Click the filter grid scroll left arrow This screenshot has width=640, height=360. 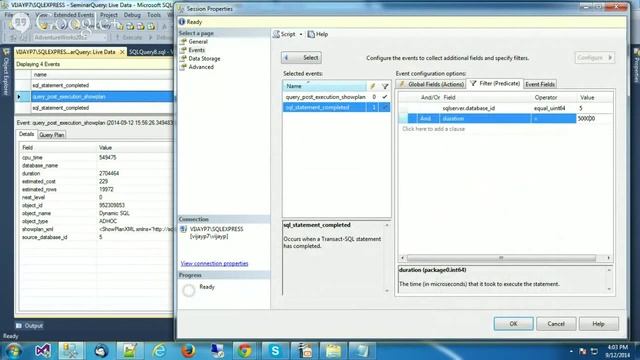402,258
